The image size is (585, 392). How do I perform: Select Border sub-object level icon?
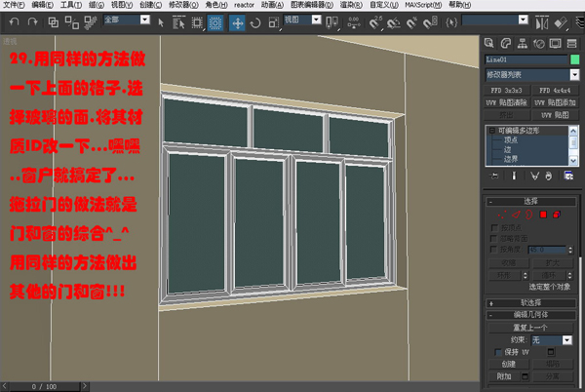click(528, 215)
